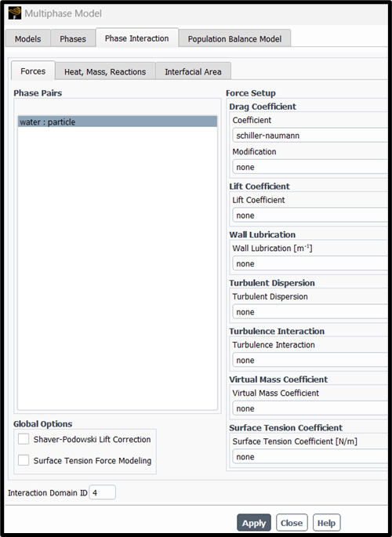Image resolution: width=392 pixels, height=537 pixels.
Task: Enable Shaver-Podowski Lift Correction checkbox
Action: 24,439
